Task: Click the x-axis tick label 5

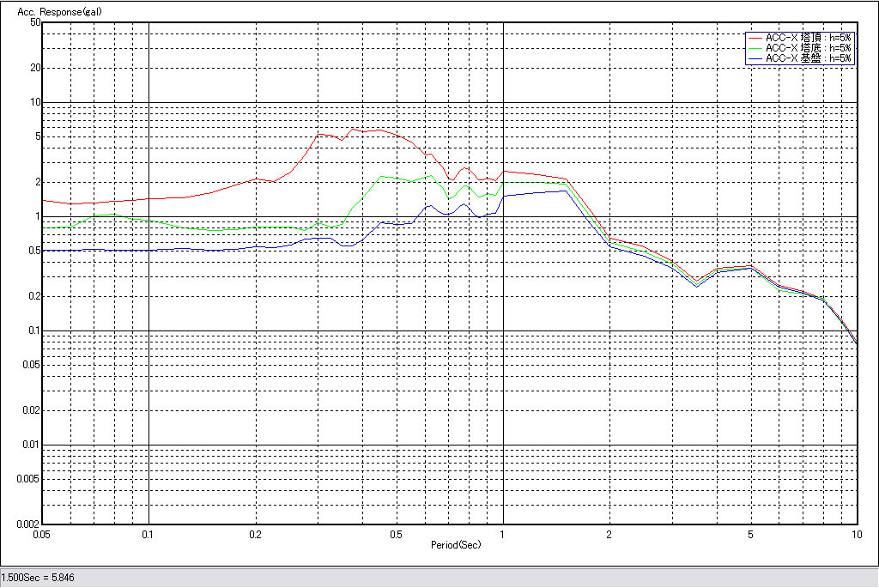Action: tap(750, 534)
